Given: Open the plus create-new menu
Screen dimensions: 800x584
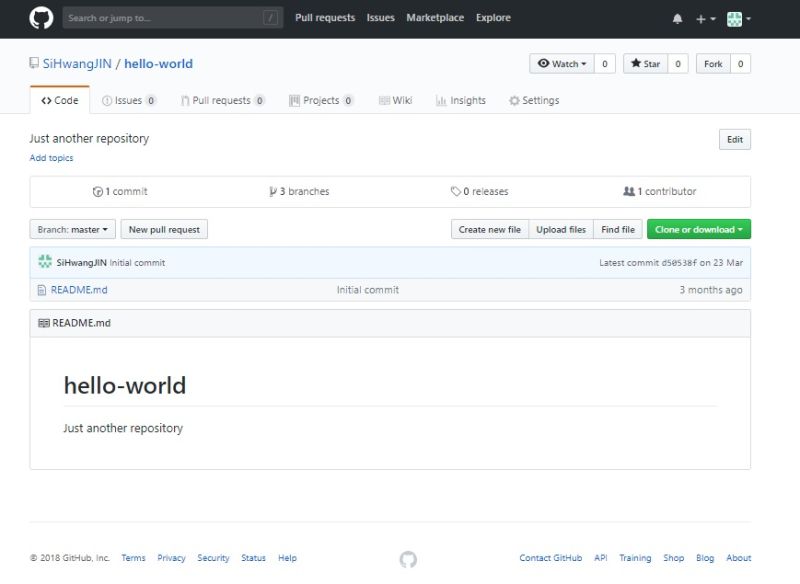Looking at the screenshot, I should click(706, 19).
